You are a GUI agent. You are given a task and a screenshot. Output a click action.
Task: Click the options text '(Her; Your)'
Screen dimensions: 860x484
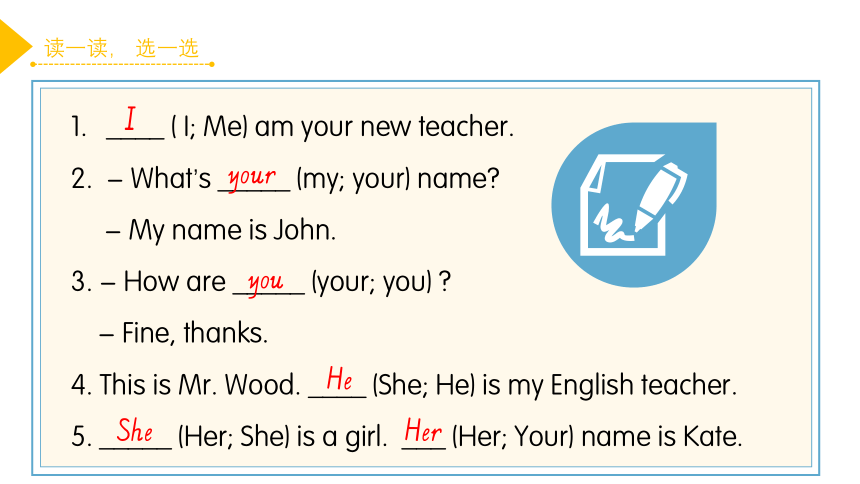[513, 437]
